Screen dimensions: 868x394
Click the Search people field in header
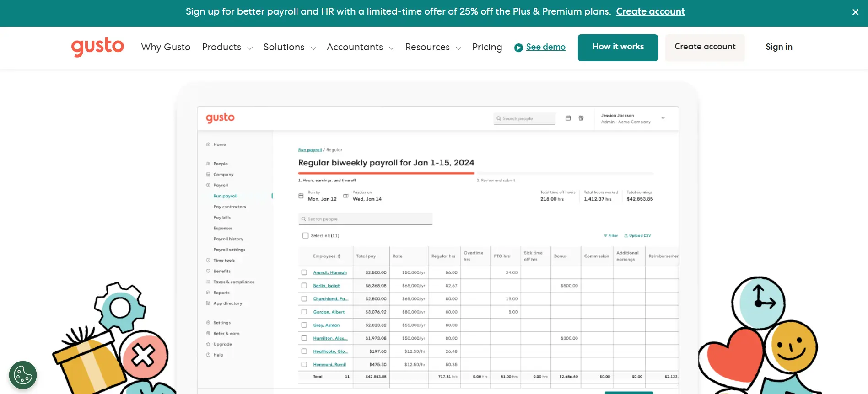click(x=524, y=118)
